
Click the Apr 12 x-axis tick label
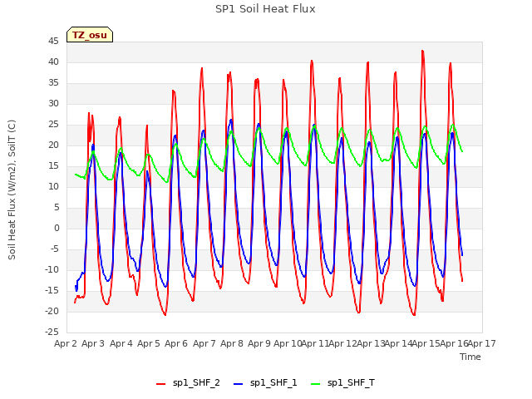coord(343,343)
